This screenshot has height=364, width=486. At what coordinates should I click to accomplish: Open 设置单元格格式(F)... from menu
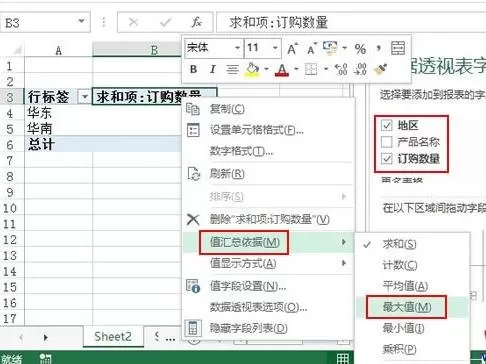coord(268,130)
